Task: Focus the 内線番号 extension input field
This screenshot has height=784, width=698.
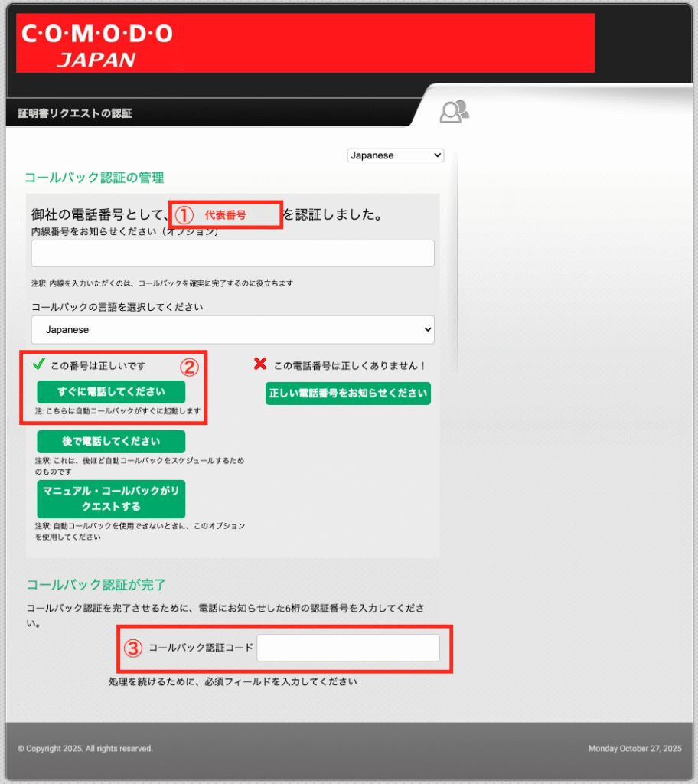Action: tap(233, 253)
